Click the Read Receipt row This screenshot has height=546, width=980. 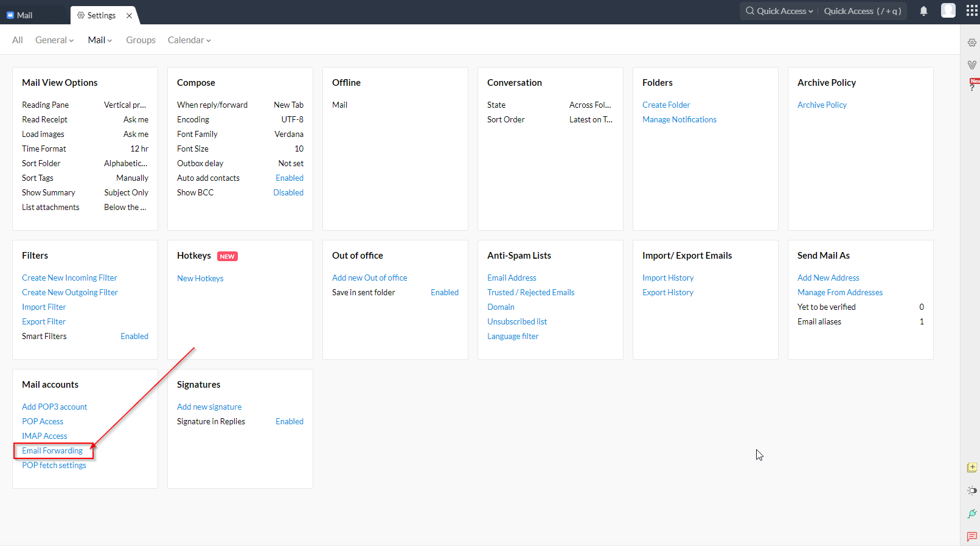tap(85, 119)
